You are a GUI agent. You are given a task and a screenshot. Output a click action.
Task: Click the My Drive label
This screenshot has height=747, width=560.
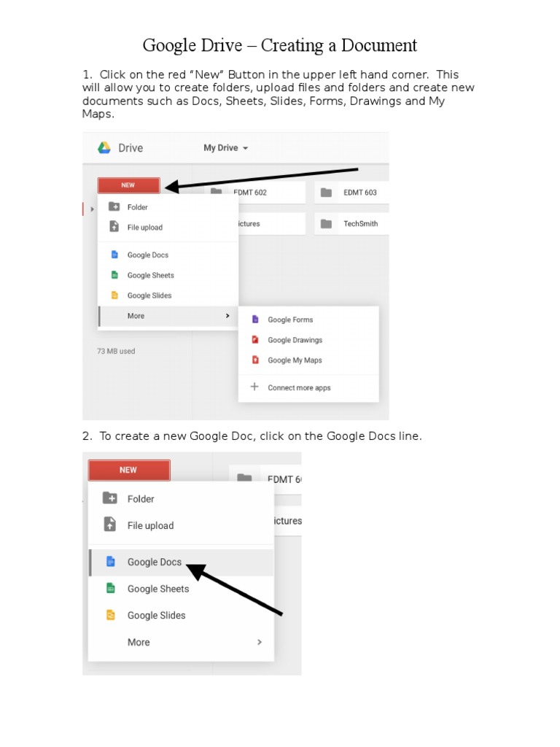pyautogui.click(x=220, y=147)
